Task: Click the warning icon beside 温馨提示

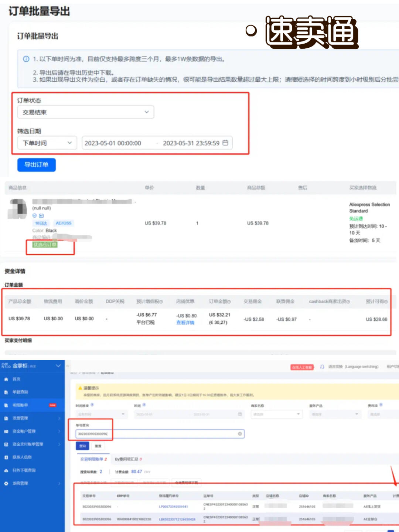Action: pos(80,388)
